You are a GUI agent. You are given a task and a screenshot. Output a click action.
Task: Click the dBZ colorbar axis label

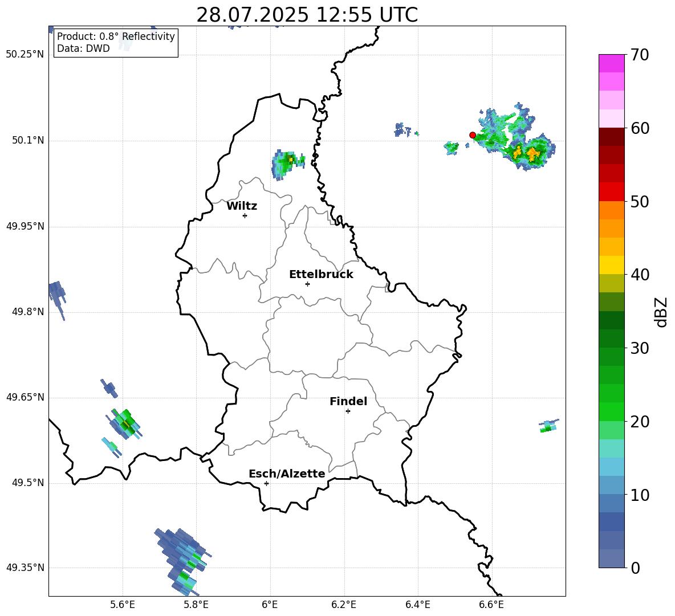pos(662,312)
